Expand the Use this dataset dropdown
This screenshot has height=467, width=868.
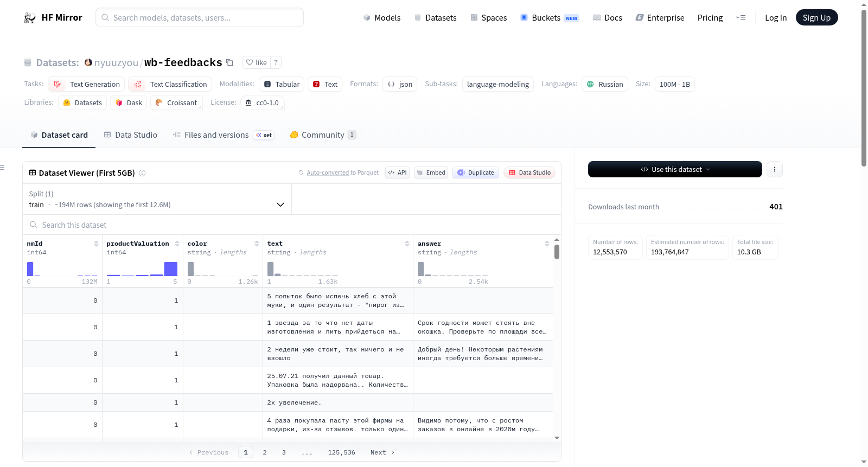click(x=675, y=169)
